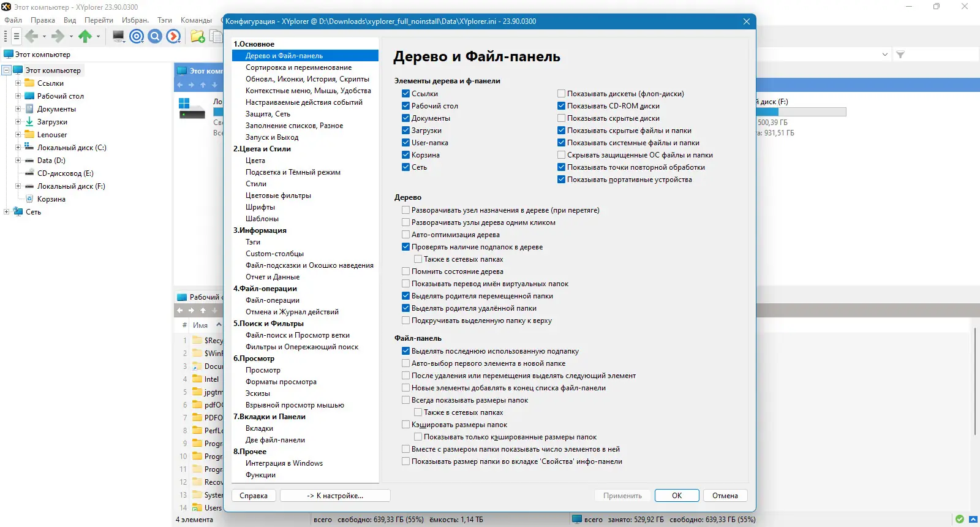The image size is (980, 527).
Task: Check 'Помнить состояние дерева' option
Action: coord(405,271)
